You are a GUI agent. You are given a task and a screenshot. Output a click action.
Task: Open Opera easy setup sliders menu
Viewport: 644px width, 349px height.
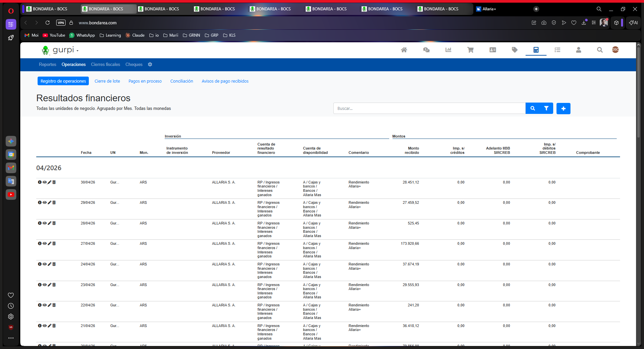pyautogui.click(x=594, y=23)
